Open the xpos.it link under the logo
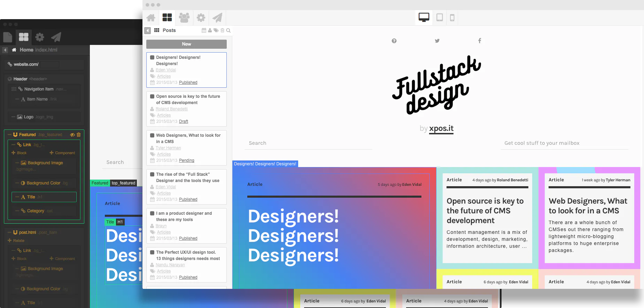Screen dimensions: 644x308 click(441, 128)
